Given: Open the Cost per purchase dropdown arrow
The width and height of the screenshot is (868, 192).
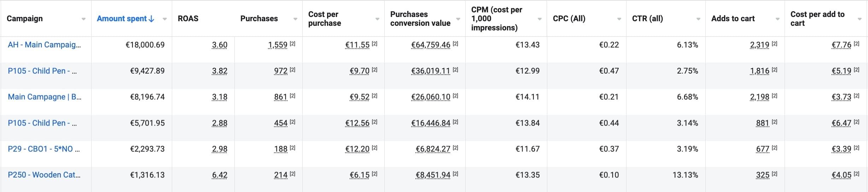Looking at the screenshot, I should tap(377, 19).
